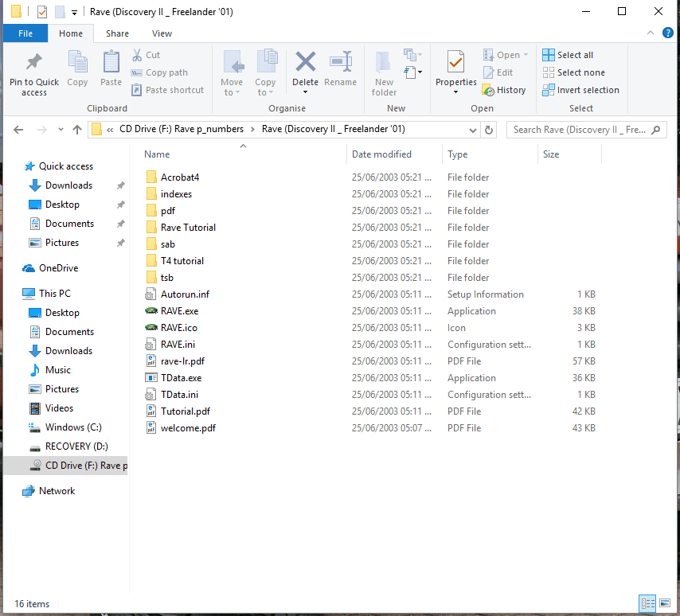Open the Help question mark

668,33
